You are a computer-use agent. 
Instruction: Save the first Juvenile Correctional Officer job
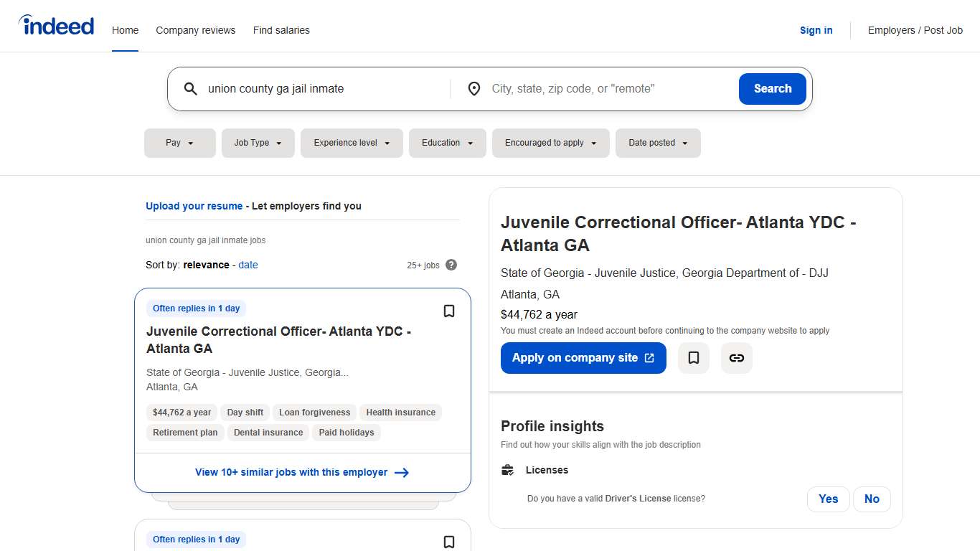click(449, 311)
